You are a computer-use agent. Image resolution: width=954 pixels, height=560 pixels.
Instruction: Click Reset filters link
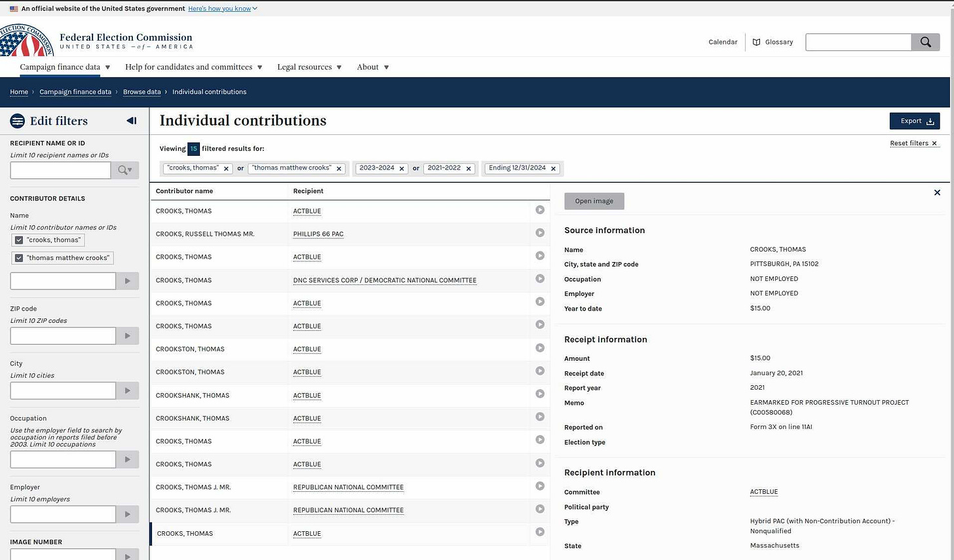tap(913, 143)
